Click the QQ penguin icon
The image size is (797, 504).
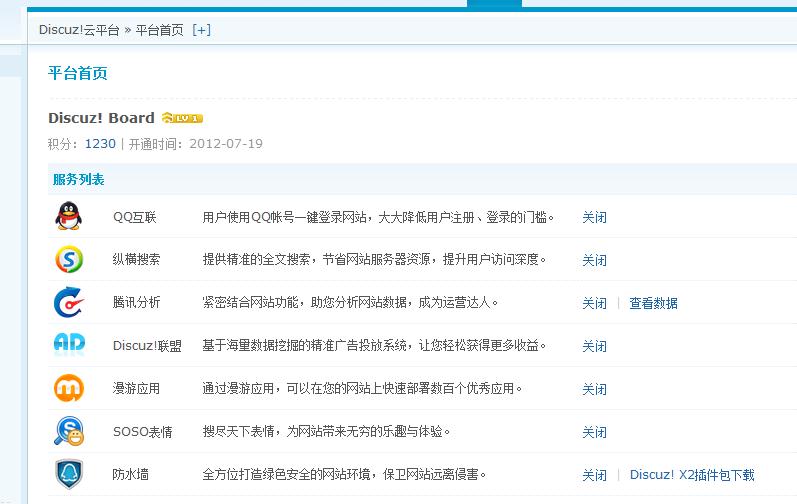point(69,216)
